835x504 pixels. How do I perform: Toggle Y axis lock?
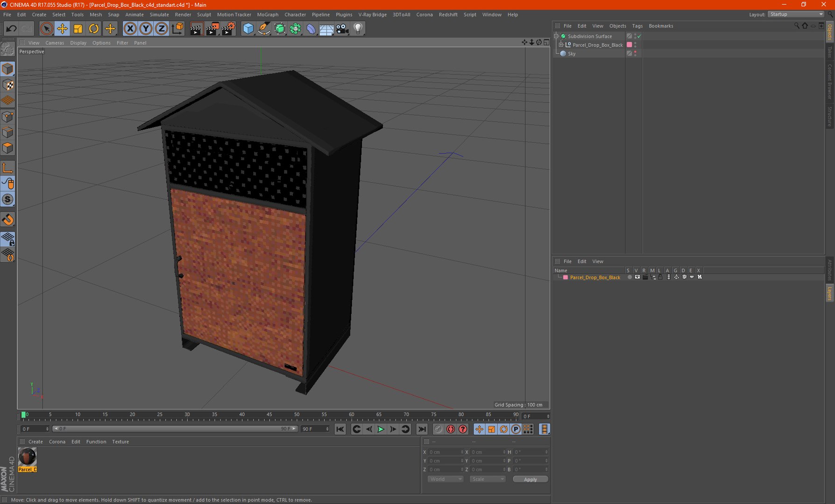coord(146,29)
